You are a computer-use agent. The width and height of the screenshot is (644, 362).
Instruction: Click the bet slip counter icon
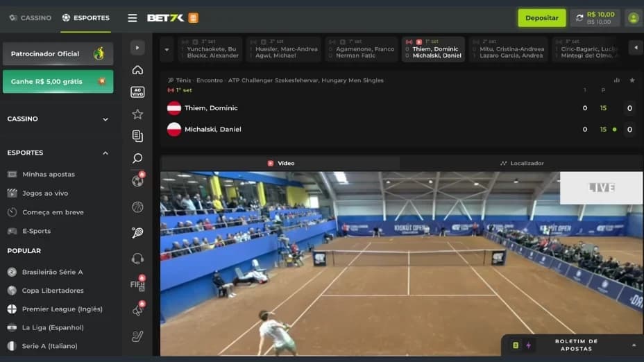[x=516, y=345]
